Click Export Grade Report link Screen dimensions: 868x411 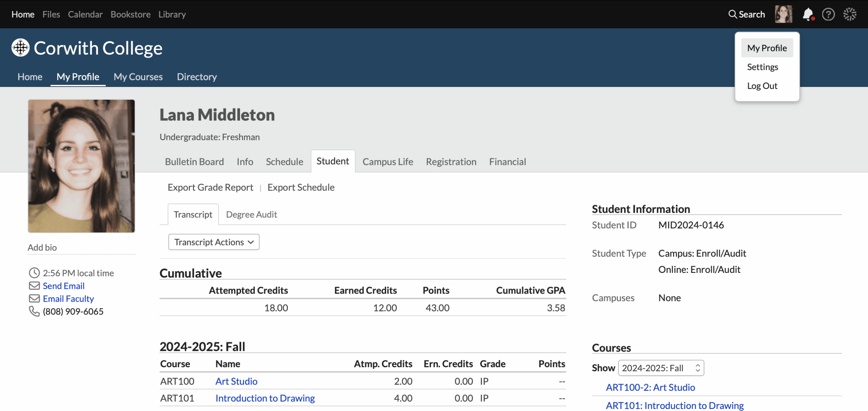click(210, 187)
